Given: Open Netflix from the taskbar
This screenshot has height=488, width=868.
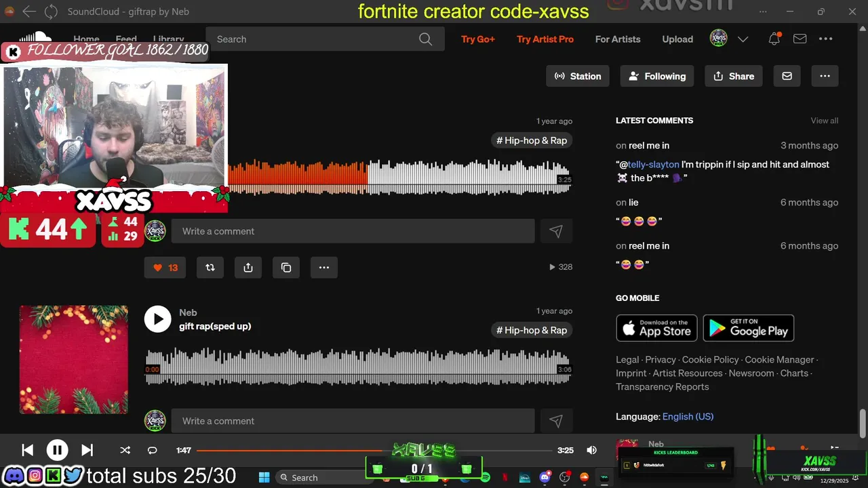Looking at the screenshot, I should pyautogui.click(x=505, y=478).
